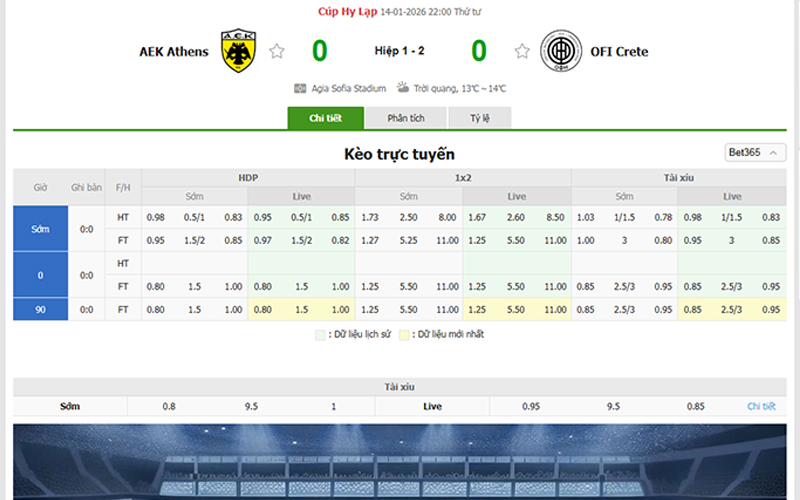Open the OFI Crete team name link
800x500 pixels.
pyautogui.click(x=618, y=52)
